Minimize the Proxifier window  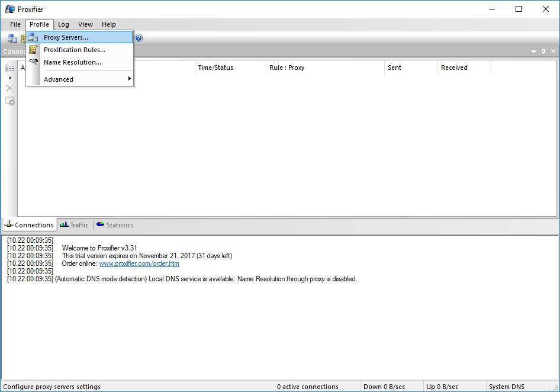coord(492,9)
